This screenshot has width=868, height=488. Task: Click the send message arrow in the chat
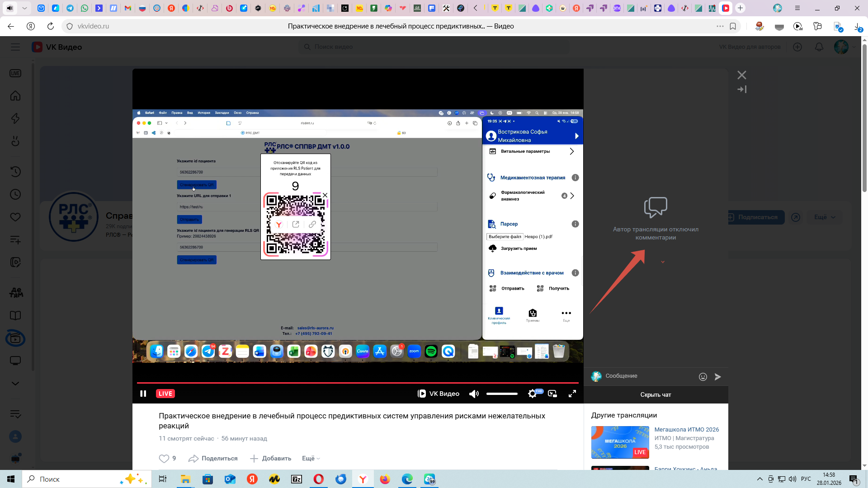click(718, 377)
